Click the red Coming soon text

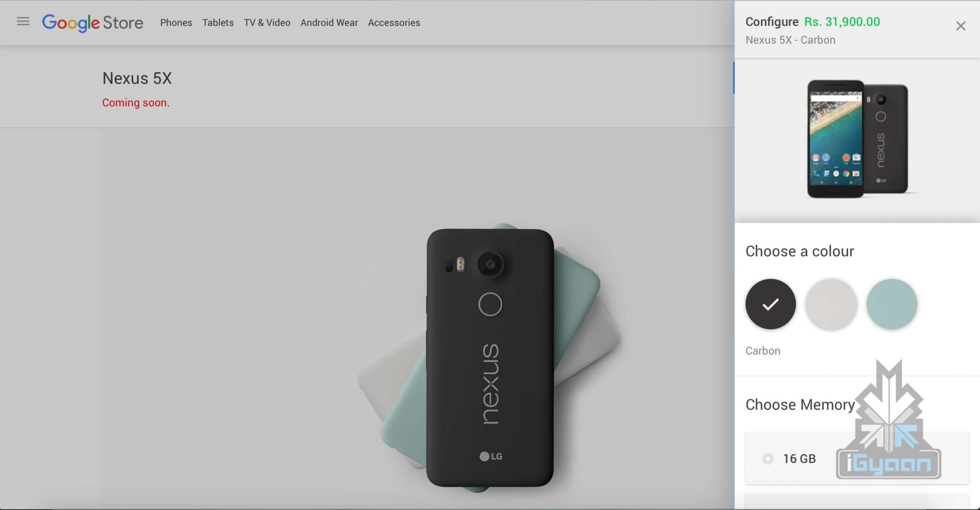136,103
